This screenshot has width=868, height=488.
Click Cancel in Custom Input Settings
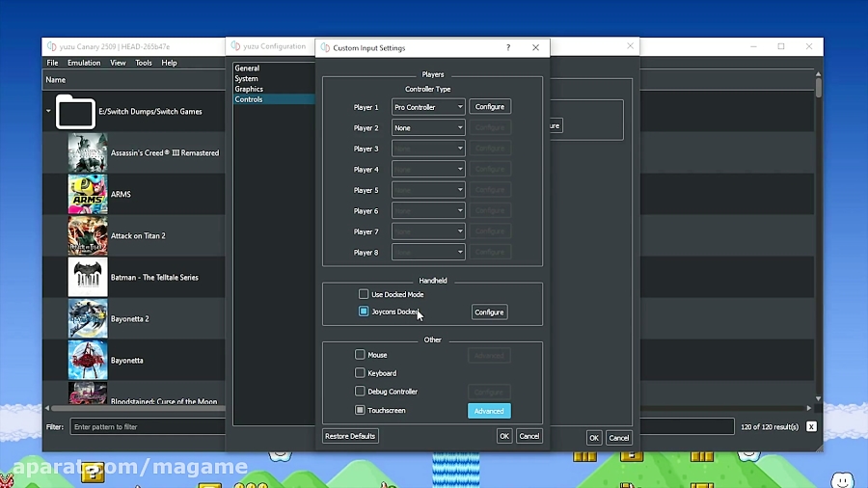pyautogui.click(x=529, y=436)
